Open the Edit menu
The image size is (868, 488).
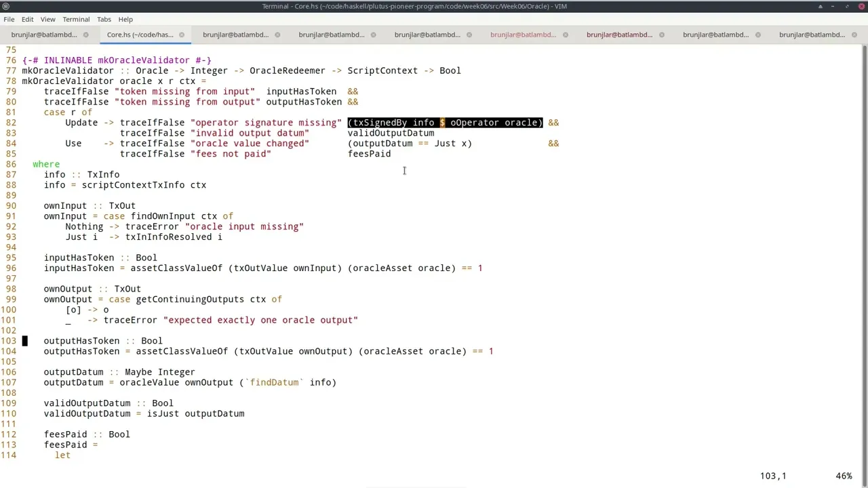click(x=27, y=19)
